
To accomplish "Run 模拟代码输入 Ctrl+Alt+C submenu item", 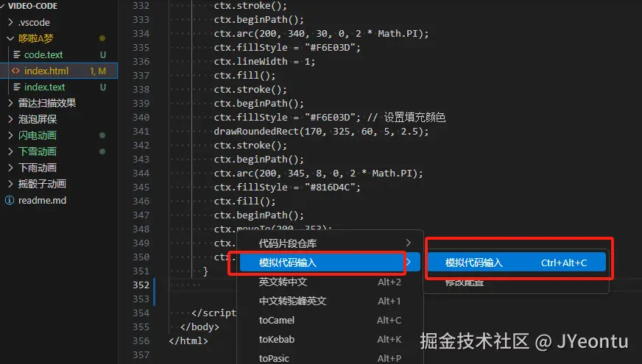I will [516, 263].
